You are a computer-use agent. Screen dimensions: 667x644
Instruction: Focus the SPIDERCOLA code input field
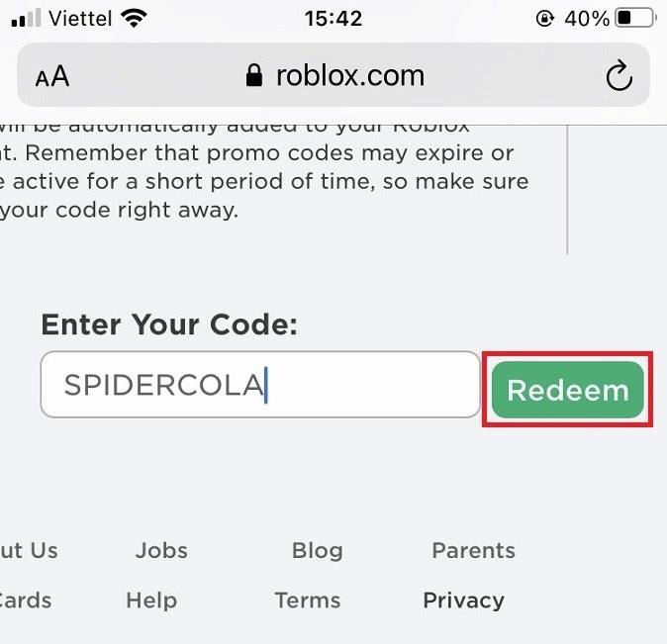pyautogui.click(x=260, y=385)
